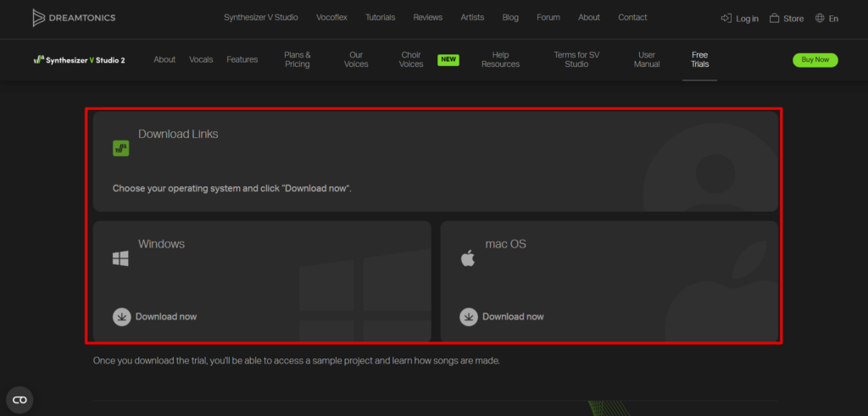The height and width of the screenshot is (416, 868).
Task: Select the Free Trials tab
Action: (x=699, y=60)
